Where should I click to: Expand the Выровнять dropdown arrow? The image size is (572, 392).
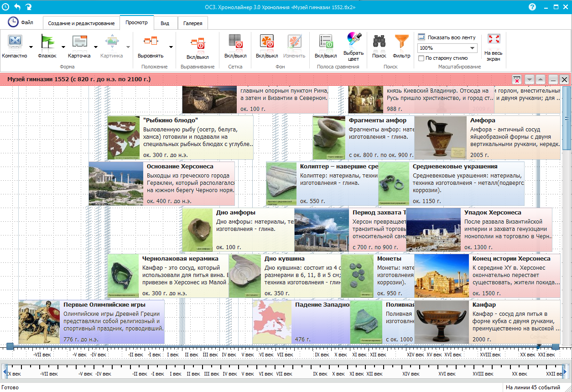coord(171,47)
